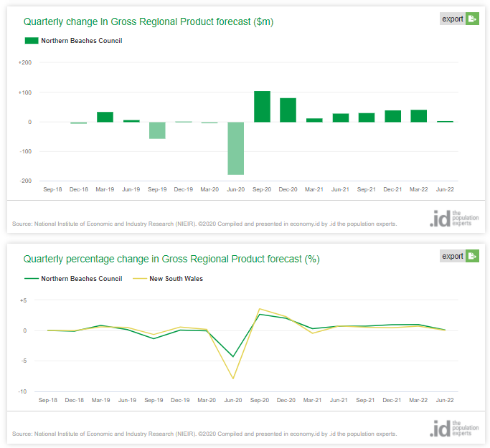The width and height of the screenshot is (490, 448).
Task: Click the yellow line's Sep-20 peak point
Action: [260, 309]
